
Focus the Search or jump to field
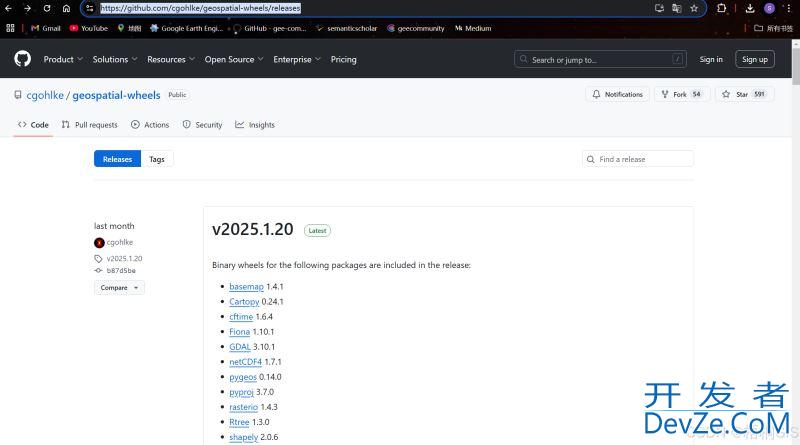[600, 59]
